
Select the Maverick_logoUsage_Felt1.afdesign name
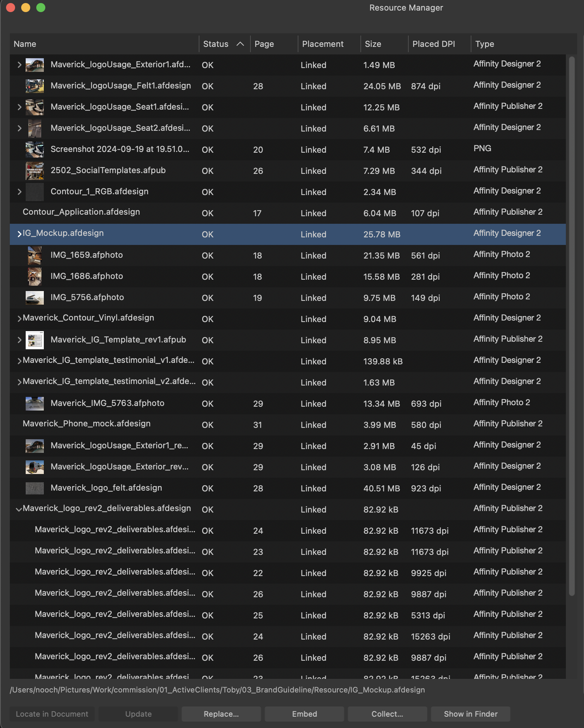121,85
